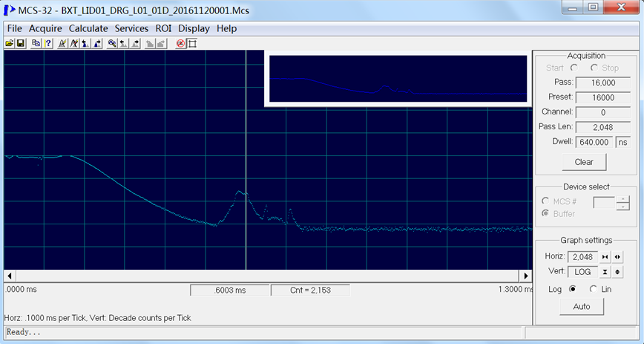644x344 pixels.
Task: Open the Services menu
Action: (131, 28)
